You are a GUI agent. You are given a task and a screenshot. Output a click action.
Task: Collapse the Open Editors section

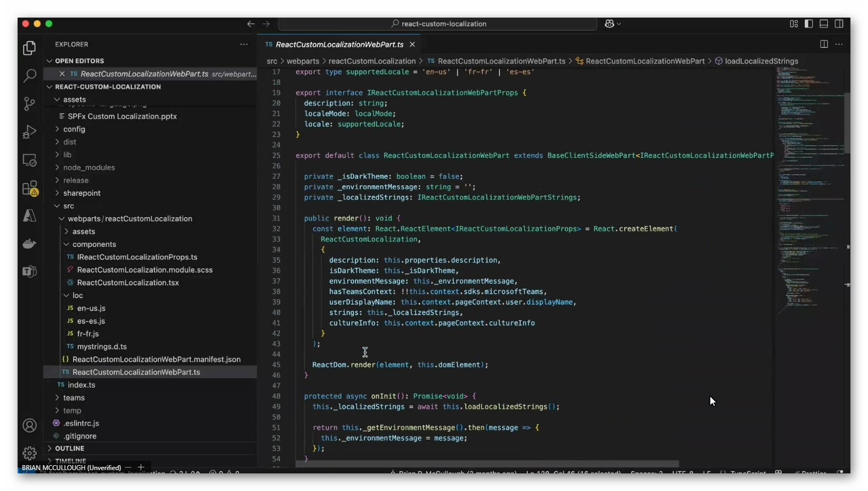click(151, 61)
